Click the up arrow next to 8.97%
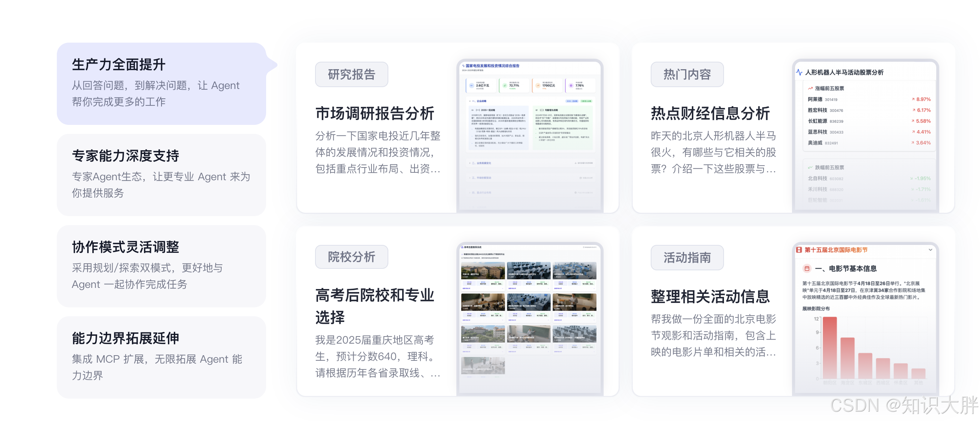Screen dimensions: 980x421 pyautogui.click(x=913, y=99)
